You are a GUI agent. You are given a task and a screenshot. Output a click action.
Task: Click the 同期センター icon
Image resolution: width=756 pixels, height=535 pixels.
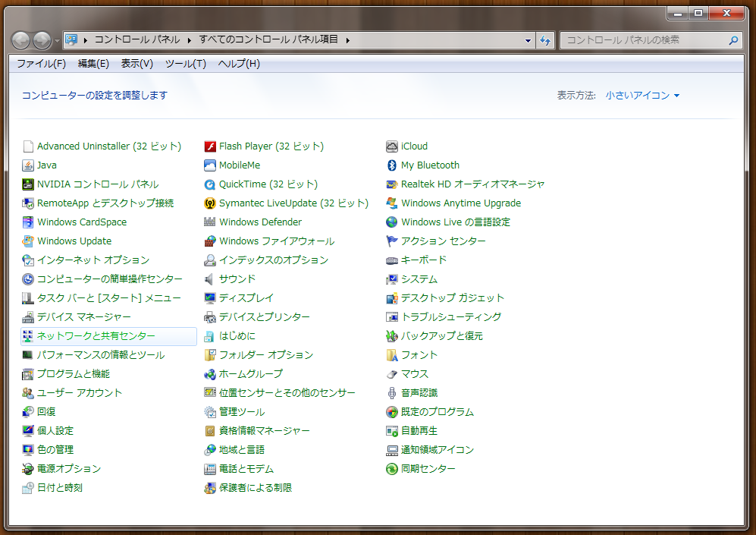[391, 468]
